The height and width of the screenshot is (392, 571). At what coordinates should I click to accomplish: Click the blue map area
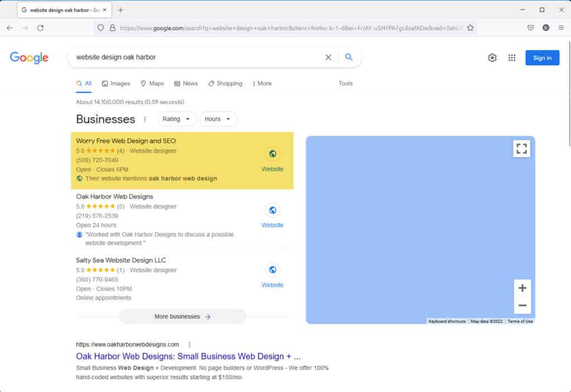(420, 230)
